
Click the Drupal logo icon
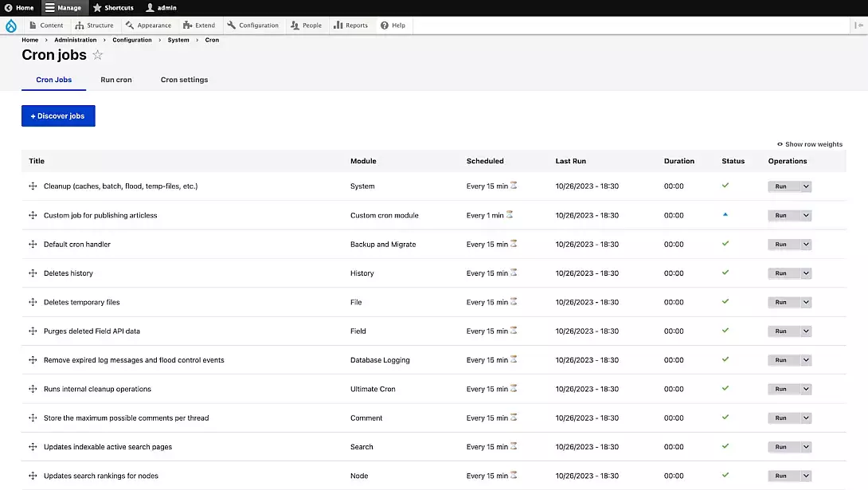coord(10,25)
